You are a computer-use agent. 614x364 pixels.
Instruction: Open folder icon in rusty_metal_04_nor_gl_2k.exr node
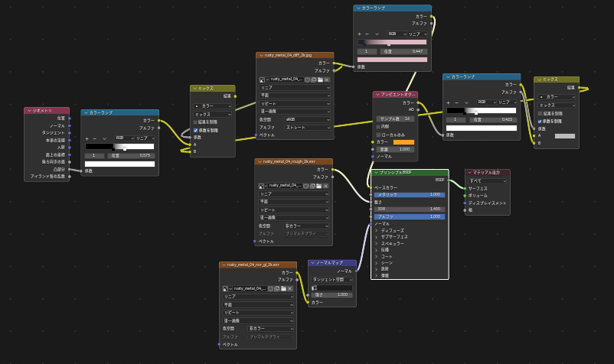coord(283,288)
